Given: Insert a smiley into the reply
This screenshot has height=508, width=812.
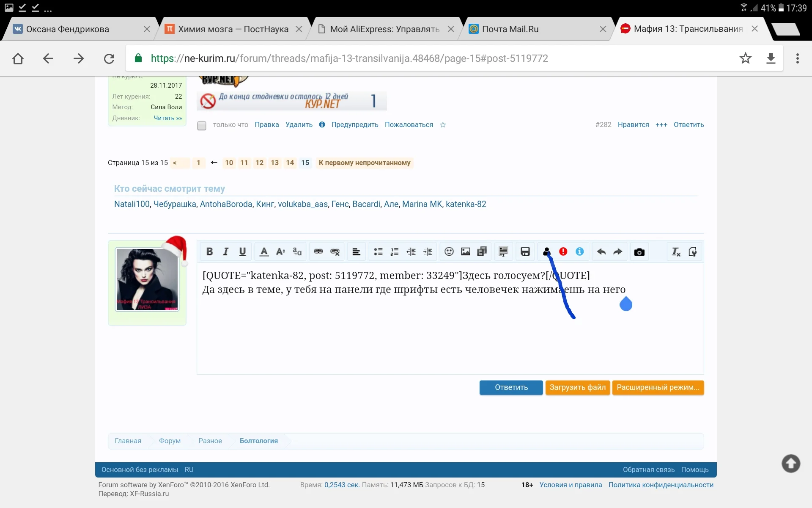Looking at the screenshot, I should [449, 251].
